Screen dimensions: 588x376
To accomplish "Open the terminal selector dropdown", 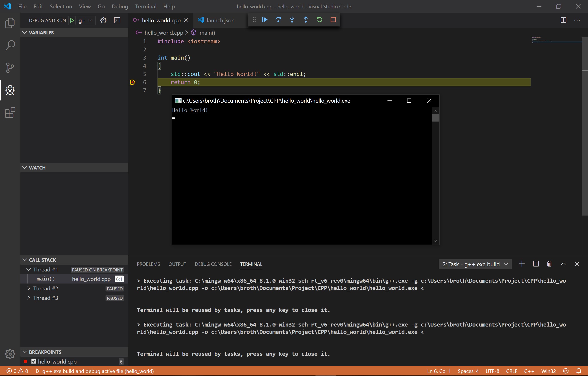I will coord(475,264).
